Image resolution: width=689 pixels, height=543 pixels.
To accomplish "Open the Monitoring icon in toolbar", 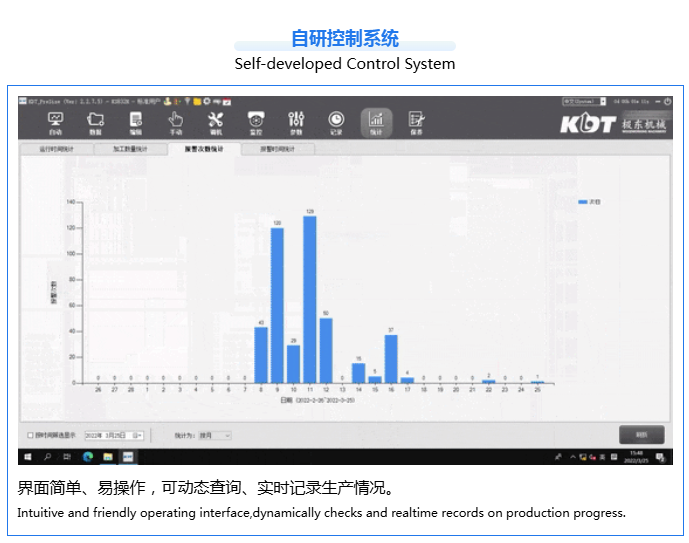I will 255,122.
